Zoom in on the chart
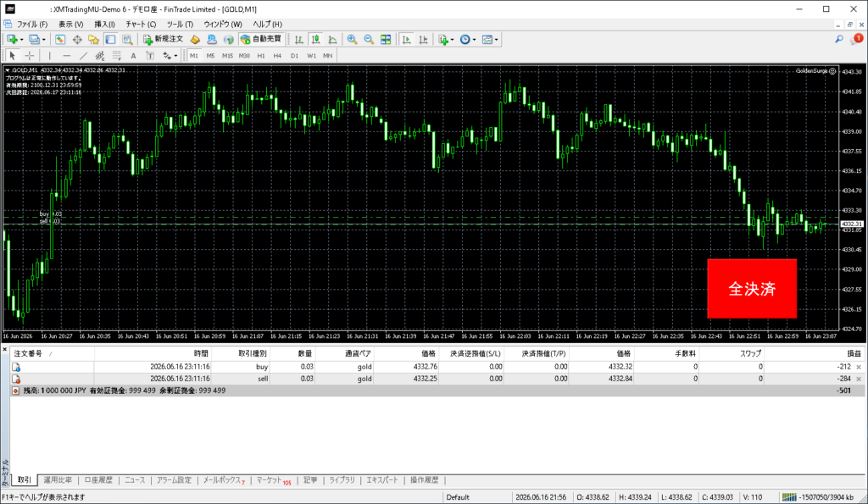This screenshot has width=868, height=504. point(352,39)
